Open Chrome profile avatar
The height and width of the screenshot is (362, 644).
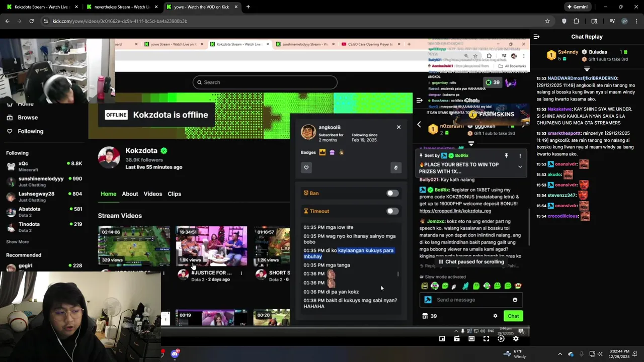coord(624,21)
